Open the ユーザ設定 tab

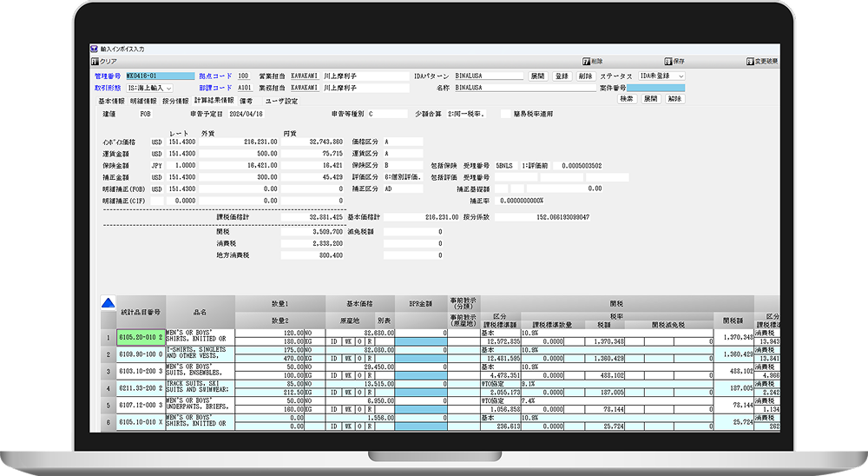(x=281, y=102)
